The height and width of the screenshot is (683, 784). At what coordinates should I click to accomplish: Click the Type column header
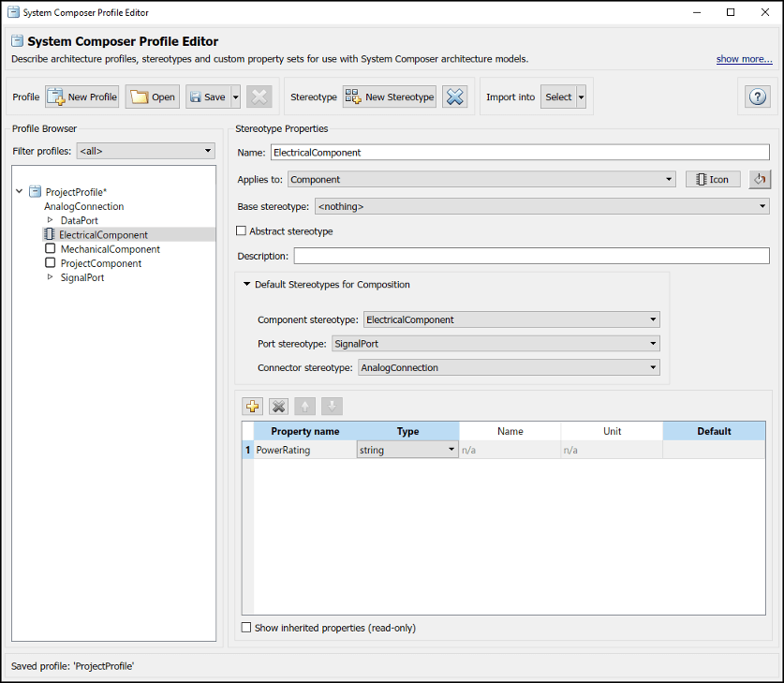pos(408,432)
